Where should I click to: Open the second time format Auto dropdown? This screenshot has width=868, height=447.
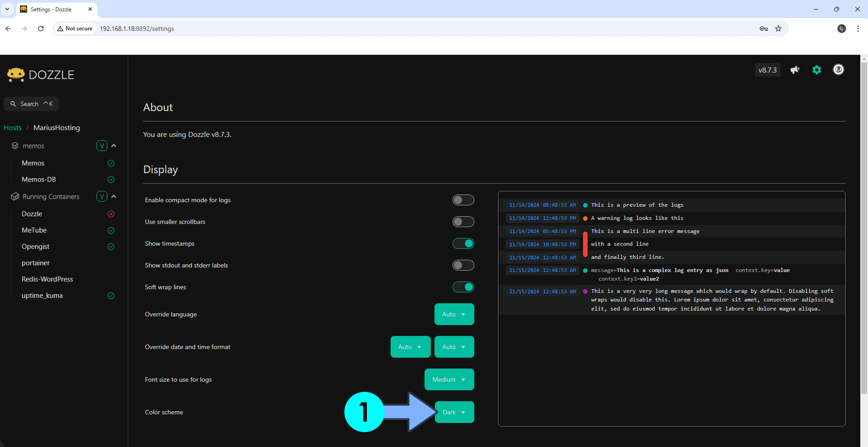pos(454,347)
